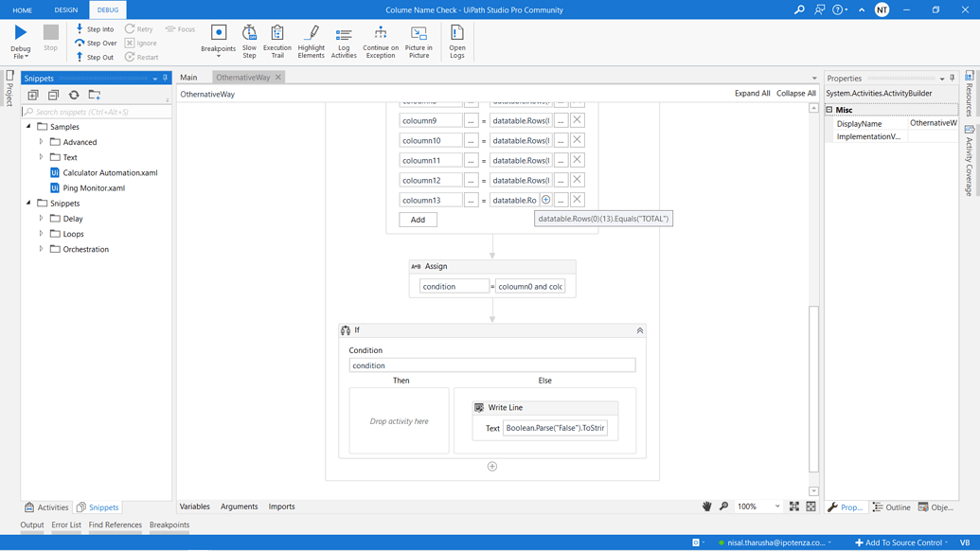Open the Variables tab below the designer

[194, 506]
